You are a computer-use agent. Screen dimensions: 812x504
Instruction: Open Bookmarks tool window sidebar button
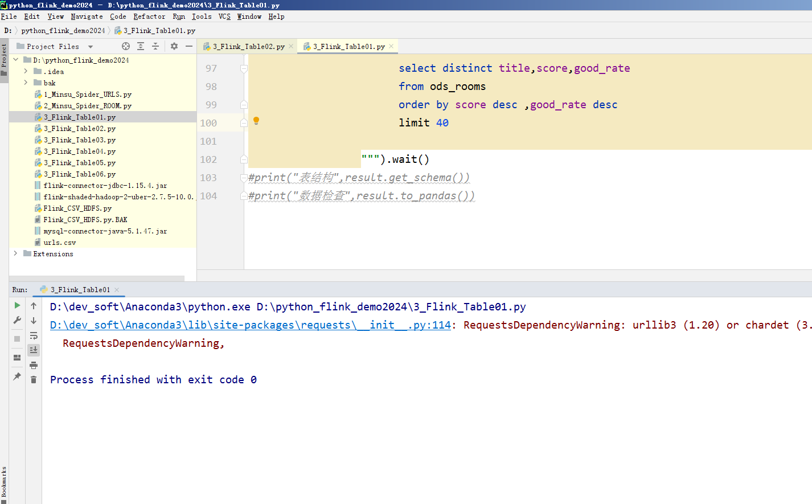[4, 485]
